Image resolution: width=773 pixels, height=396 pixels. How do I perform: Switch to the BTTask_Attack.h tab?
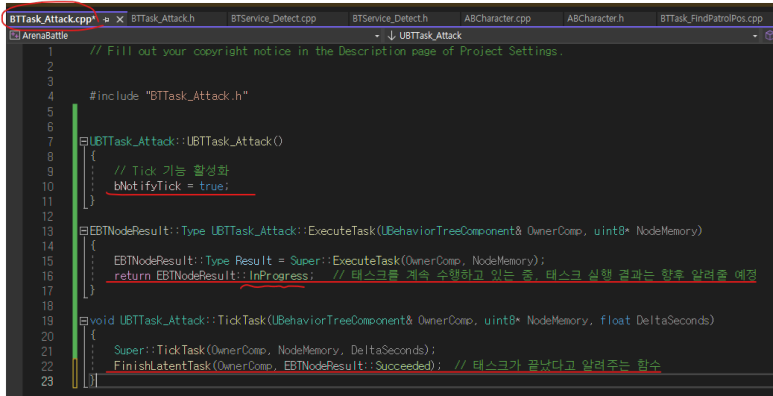point(163,19)
